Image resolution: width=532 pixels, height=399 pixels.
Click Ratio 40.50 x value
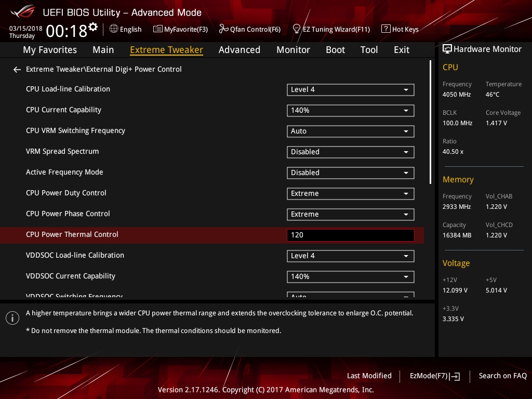pos(453,152)
